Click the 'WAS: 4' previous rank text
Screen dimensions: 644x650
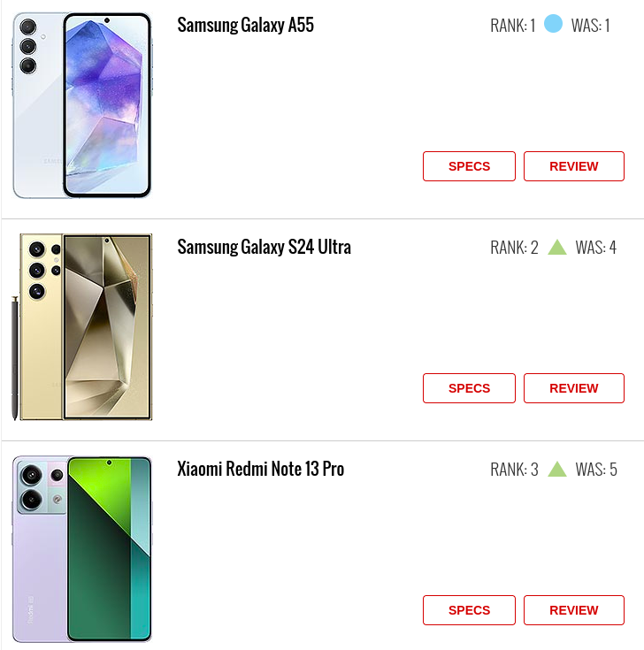pyautogui.click(x=596, y=248)
